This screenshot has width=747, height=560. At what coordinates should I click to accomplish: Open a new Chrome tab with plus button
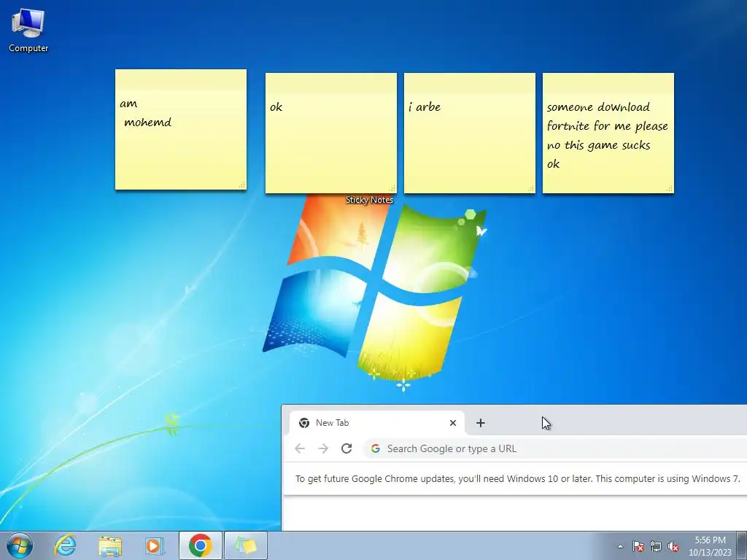click(x=481, y=423)
